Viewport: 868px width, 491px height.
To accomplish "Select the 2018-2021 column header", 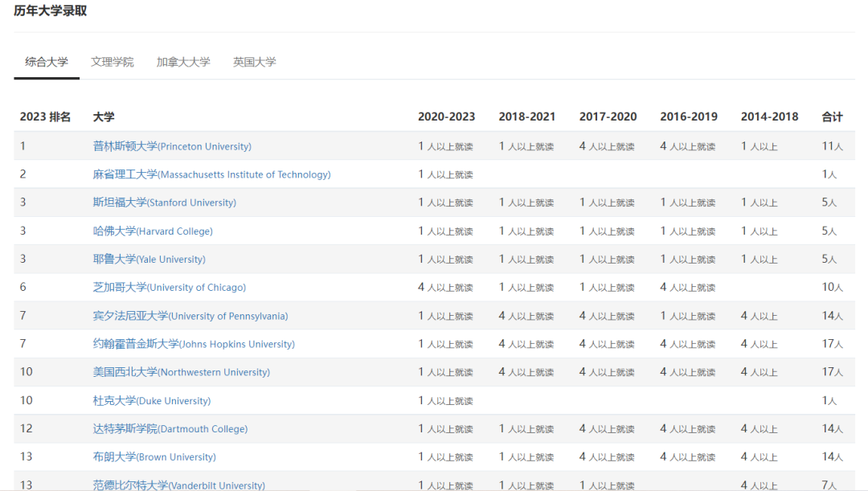I will (527, 117).
